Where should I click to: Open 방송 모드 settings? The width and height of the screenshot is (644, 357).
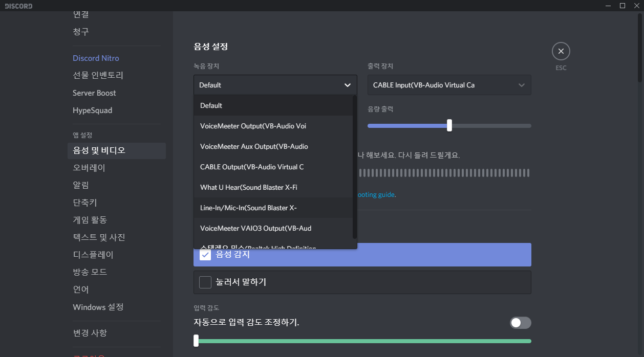pos(90,272)
